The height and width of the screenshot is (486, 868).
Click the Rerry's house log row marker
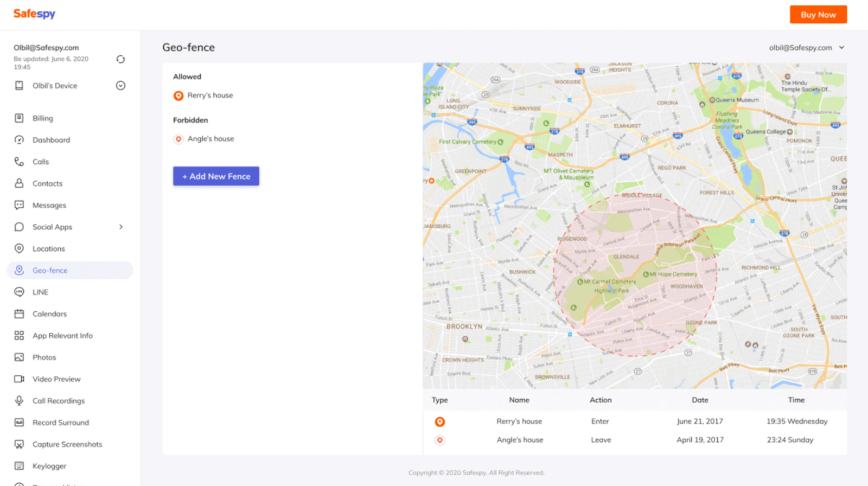tap(440, 421)
